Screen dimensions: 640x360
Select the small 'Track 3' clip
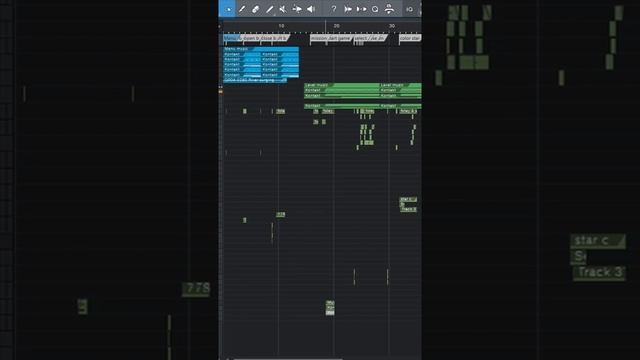pyautogui.click(x=409, y=209)
